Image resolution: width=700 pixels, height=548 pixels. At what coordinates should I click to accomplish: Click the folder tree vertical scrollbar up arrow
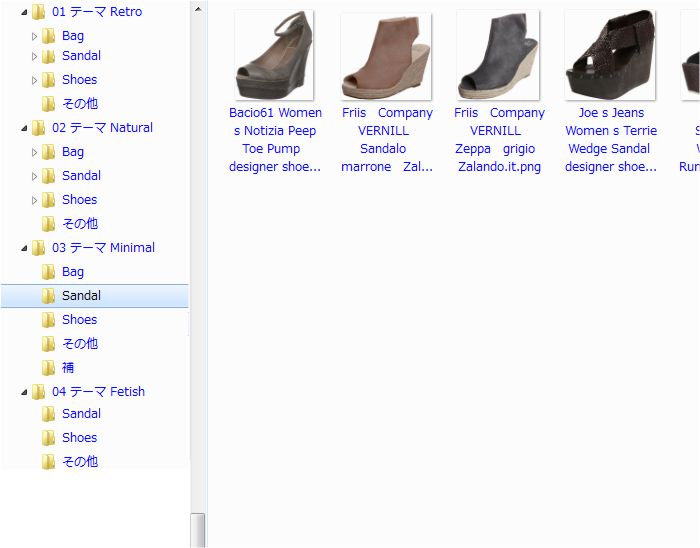pyautogui.click(x=198, y=8)
